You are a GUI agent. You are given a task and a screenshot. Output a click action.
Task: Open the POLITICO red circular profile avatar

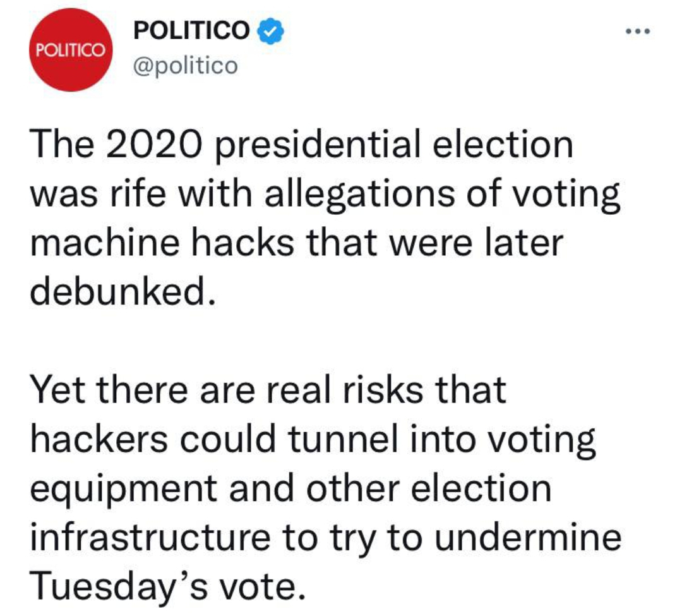coord(71,49)
